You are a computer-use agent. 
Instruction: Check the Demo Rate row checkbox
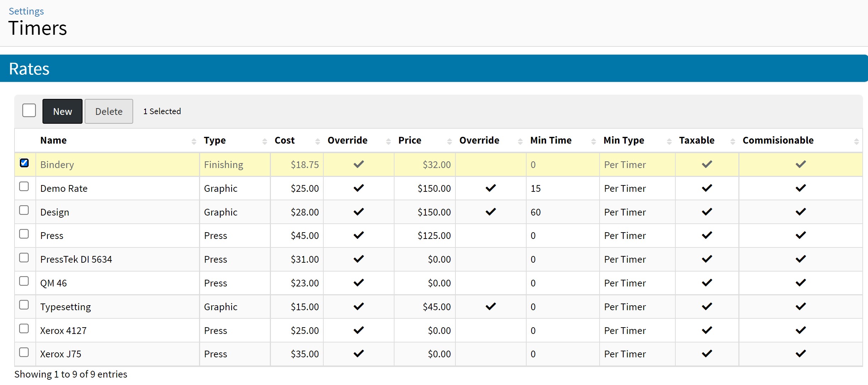tap(24, 186)
